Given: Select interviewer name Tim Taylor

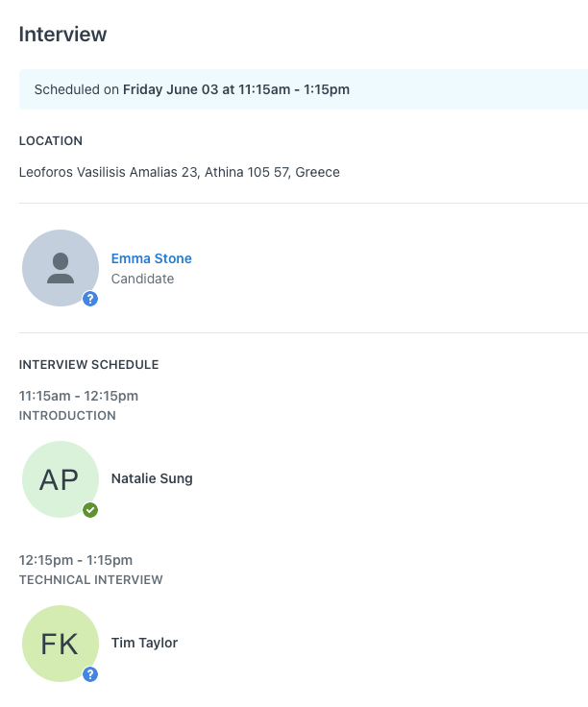Looking at the screenshot, I should [x=144, y=643].
